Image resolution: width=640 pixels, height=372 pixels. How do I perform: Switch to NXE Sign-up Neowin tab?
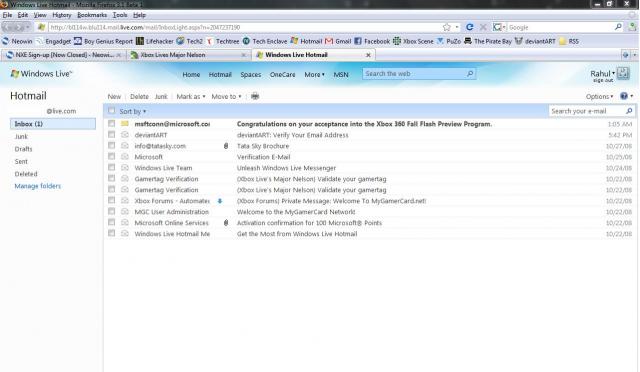[x=63, y=55]
